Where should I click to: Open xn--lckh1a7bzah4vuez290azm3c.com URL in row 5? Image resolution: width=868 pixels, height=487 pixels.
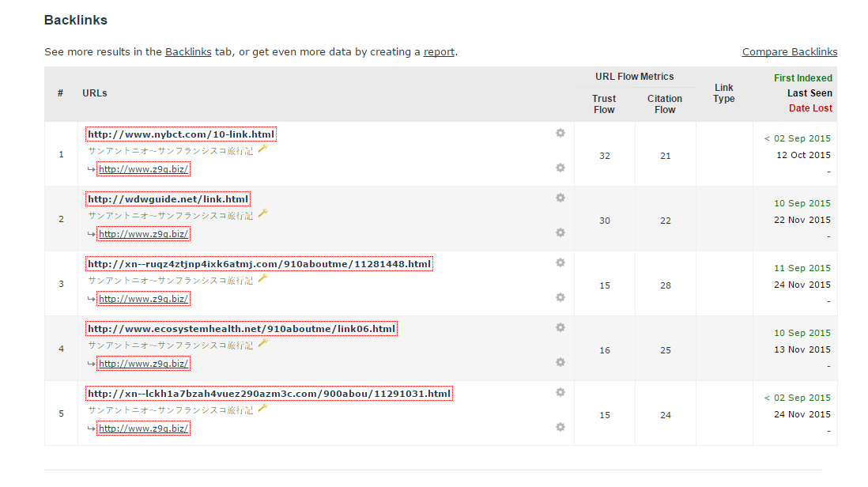(269, 394)
